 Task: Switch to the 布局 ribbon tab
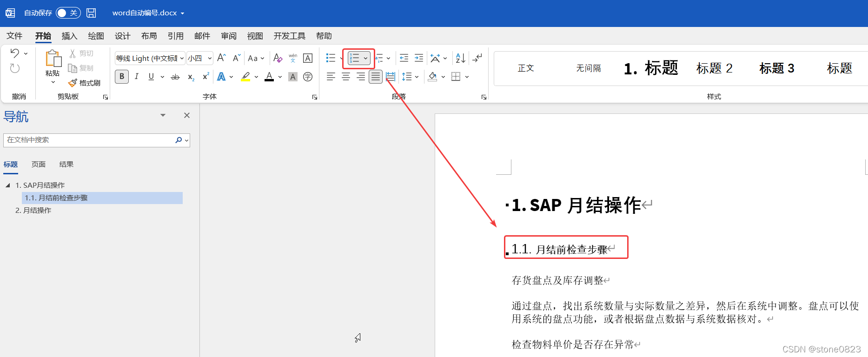pos(149,36)
